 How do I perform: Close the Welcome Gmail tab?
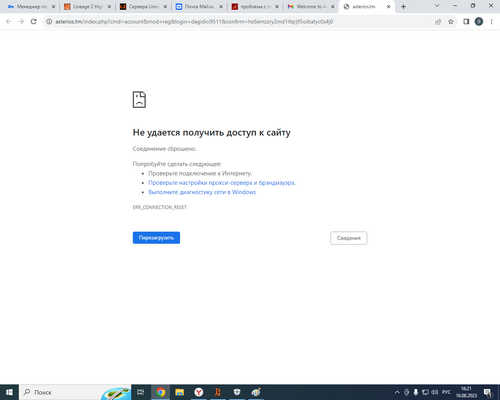332,7
